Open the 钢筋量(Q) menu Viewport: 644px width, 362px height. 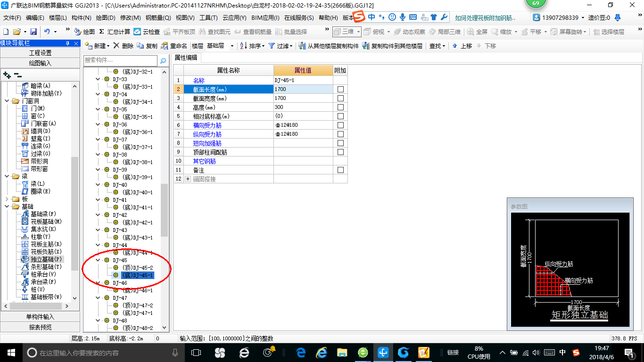tap(158, 18)
